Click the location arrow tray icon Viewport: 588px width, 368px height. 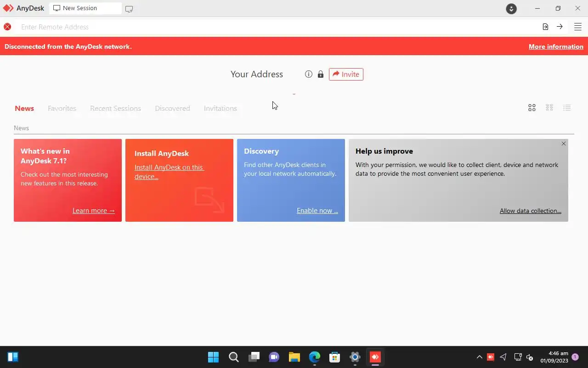[x=503, y=357]
